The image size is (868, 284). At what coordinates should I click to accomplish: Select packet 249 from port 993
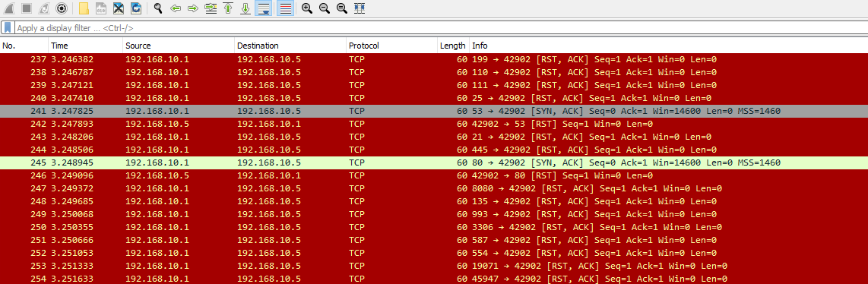point(434,214)
